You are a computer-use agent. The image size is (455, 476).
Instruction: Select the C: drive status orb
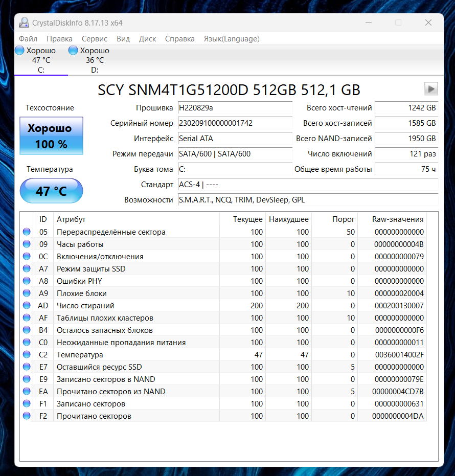pos(20,50)
